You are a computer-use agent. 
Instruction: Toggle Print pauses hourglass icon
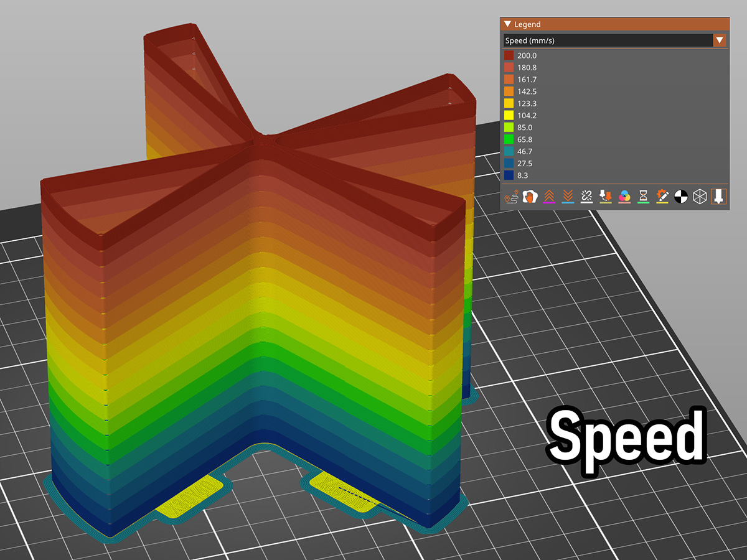pos(643,197)
